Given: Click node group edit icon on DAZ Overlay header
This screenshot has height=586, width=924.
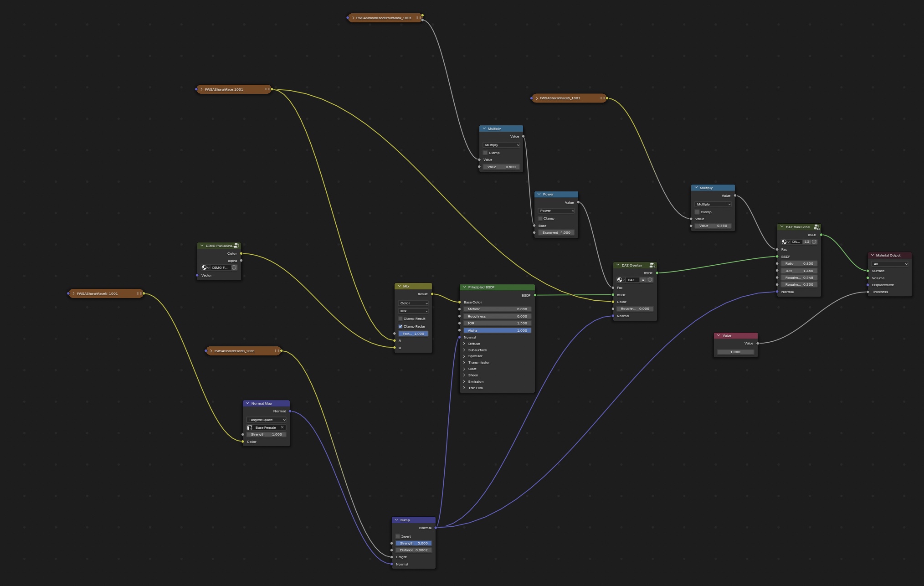Looking at the screenshot, I should [652, 265].
